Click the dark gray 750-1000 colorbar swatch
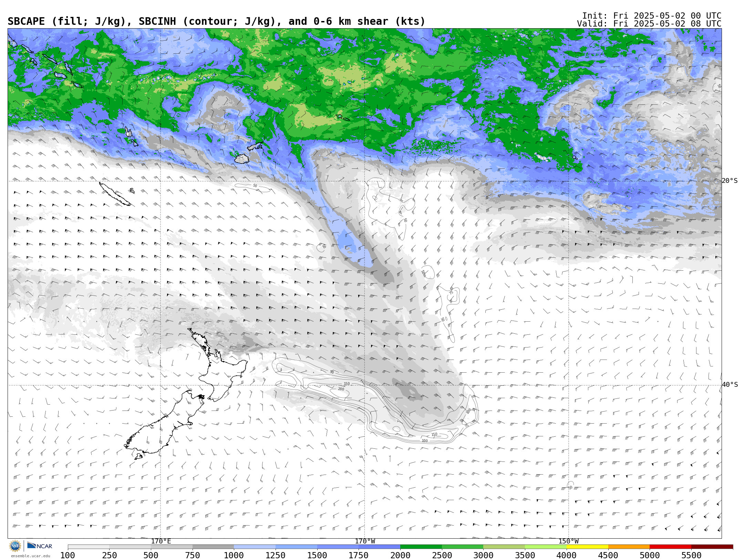Screen dimensions: 744x560 point(213,547)
